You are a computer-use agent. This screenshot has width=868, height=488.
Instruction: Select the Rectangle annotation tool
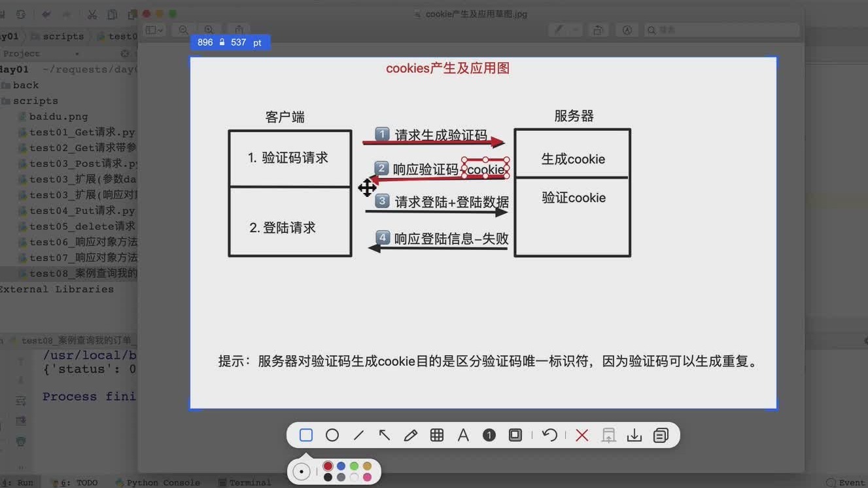tap(305, 434)
